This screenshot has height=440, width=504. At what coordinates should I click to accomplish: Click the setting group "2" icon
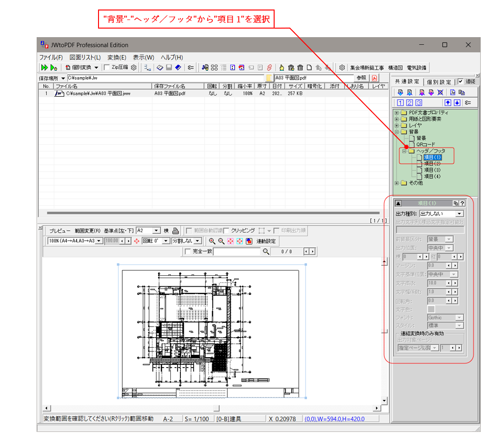pos(409,102)
